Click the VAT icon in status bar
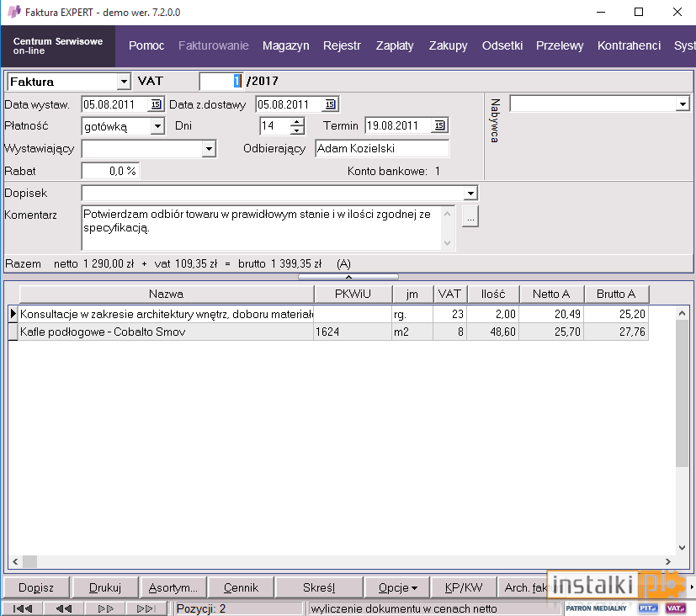 676,608
